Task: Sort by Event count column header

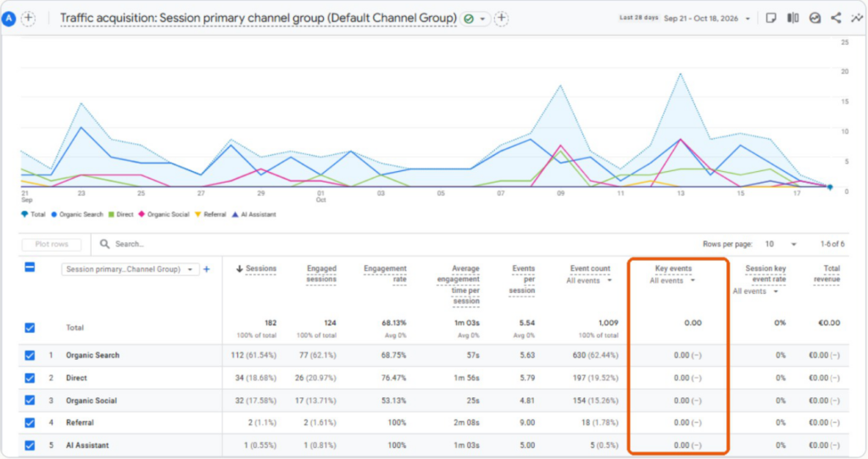Action: (x=590, y=268)
